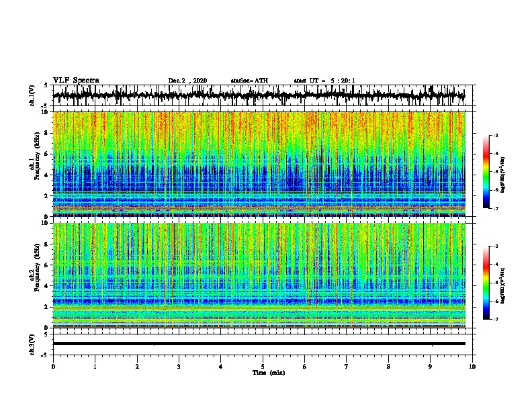Click the log(PSD) label beside ch.2 colorbar

coord(503,285)
